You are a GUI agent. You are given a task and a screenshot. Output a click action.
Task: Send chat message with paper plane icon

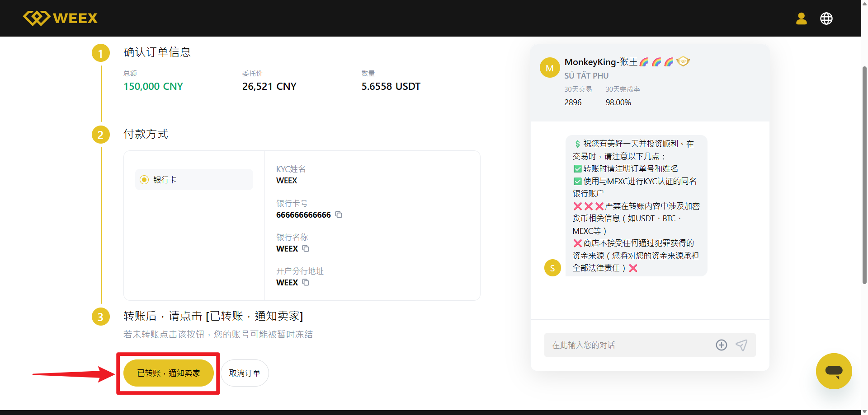741,345
